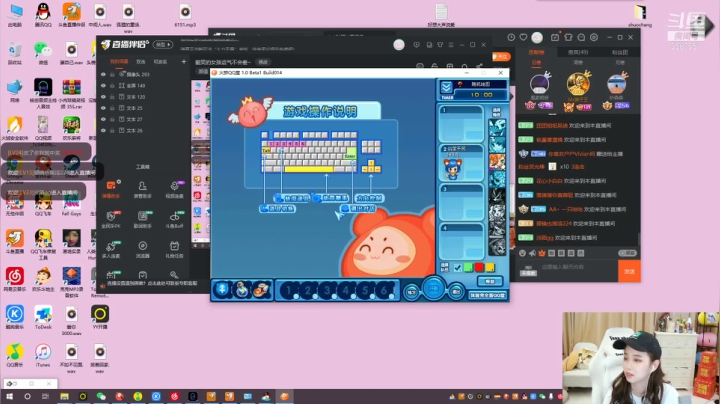Click the horn speaker icon in chat toolbar
This screenshot has height=404, width=720.
point(532,253)
